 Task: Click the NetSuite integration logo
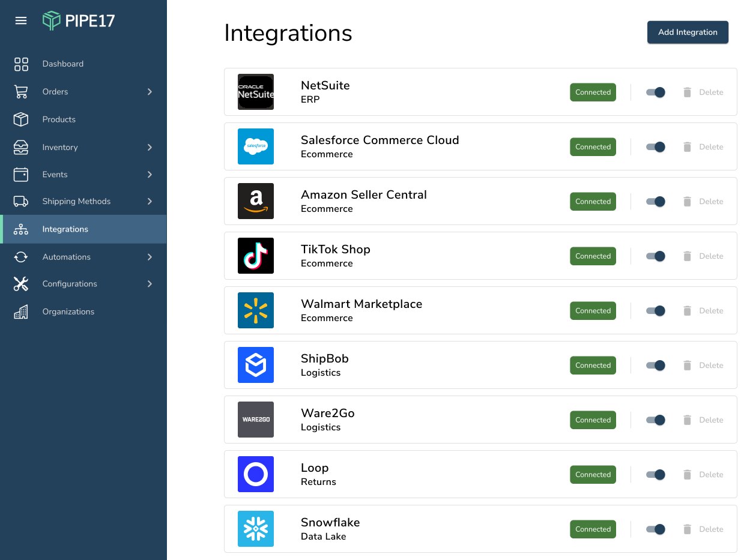pos(256,92)
